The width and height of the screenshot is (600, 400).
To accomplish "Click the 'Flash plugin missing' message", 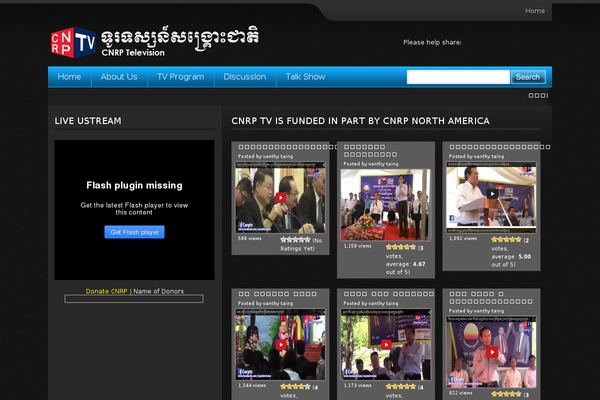I will 134,186.
